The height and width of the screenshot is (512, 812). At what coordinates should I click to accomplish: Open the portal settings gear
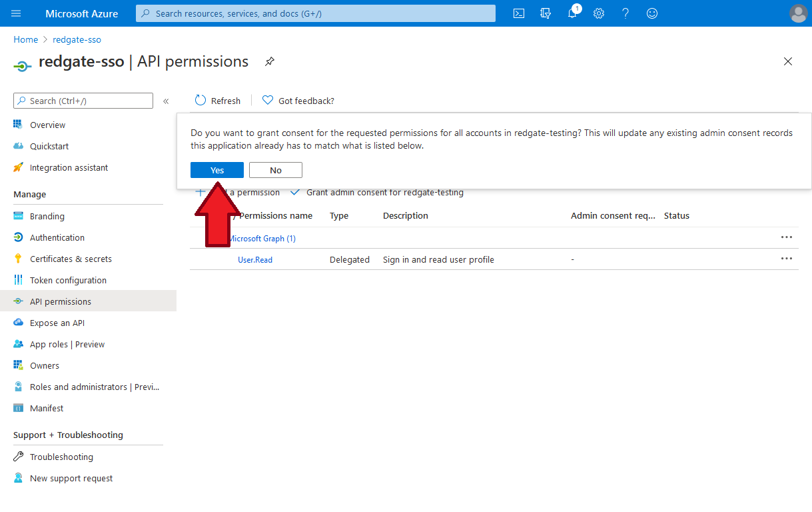(599, 13)
